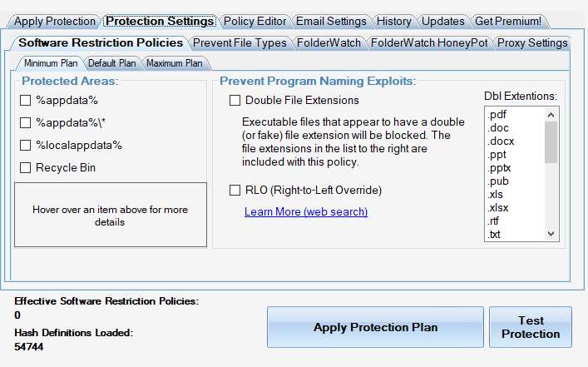The image size is (588, 367).
Task: Select .xlsx in the extensions list
Action: click(499, 207)
